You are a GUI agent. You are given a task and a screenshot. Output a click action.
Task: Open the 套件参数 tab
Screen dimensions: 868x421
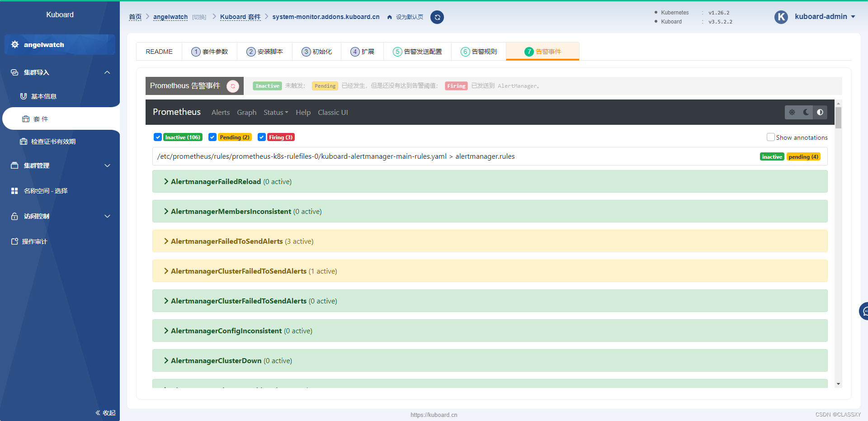[209, 52]
